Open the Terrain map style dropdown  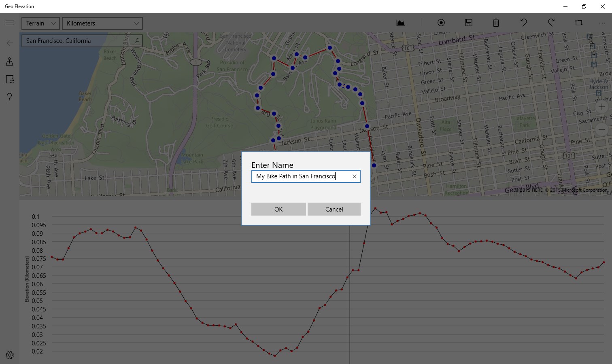[40, 23]
